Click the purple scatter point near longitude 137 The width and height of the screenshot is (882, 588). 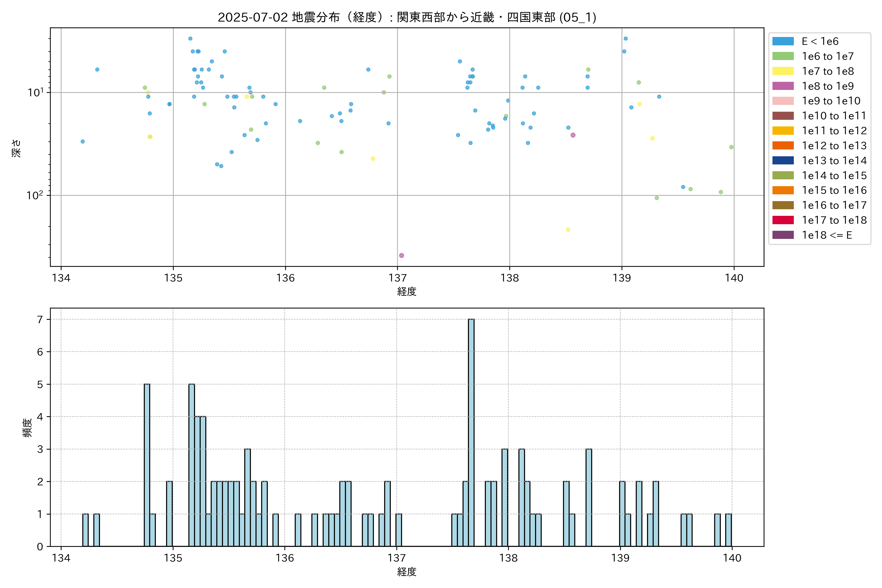(401, 255)
